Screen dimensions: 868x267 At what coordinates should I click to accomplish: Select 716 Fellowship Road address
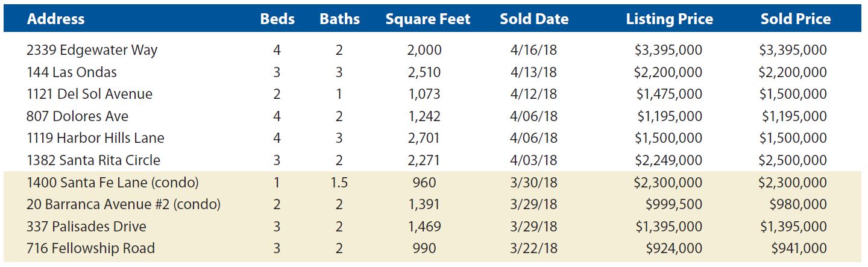[90, 248]
